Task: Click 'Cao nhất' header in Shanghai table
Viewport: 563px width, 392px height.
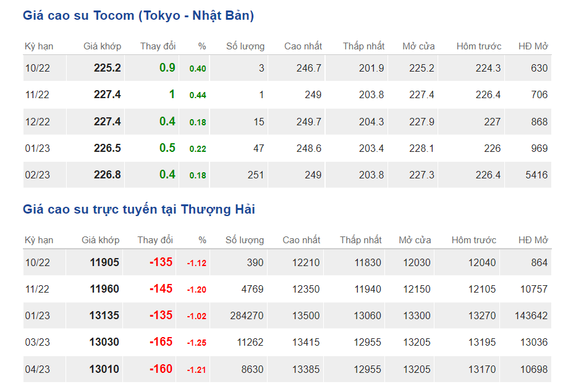Action: [x=302, y=240]
